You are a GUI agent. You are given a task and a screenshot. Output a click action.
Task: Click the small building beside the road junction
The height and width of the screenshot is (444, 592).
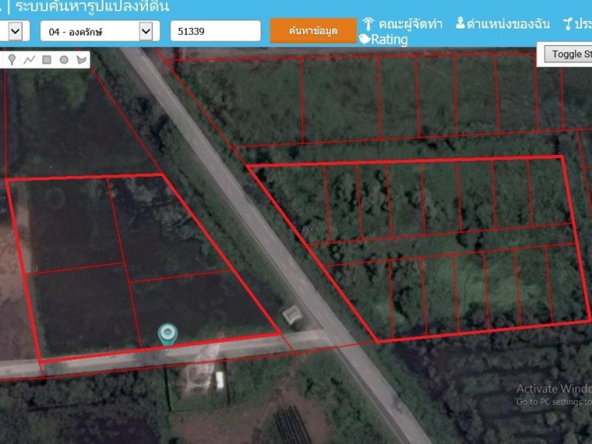click(292, 314)
